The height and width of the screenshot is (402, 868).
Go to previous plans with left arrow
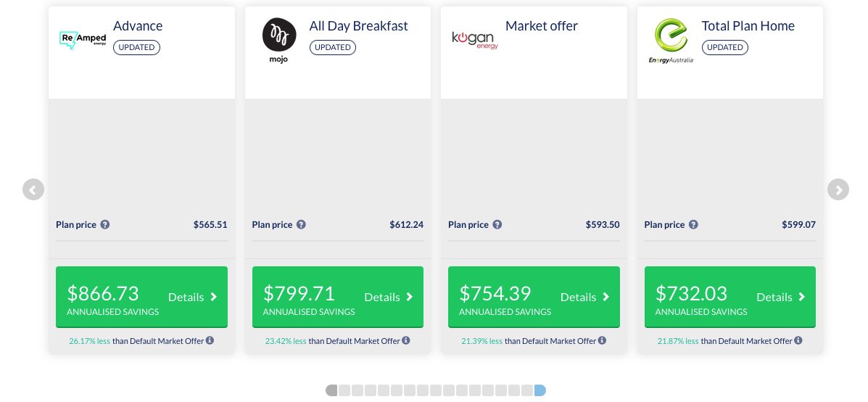point(33,190)
